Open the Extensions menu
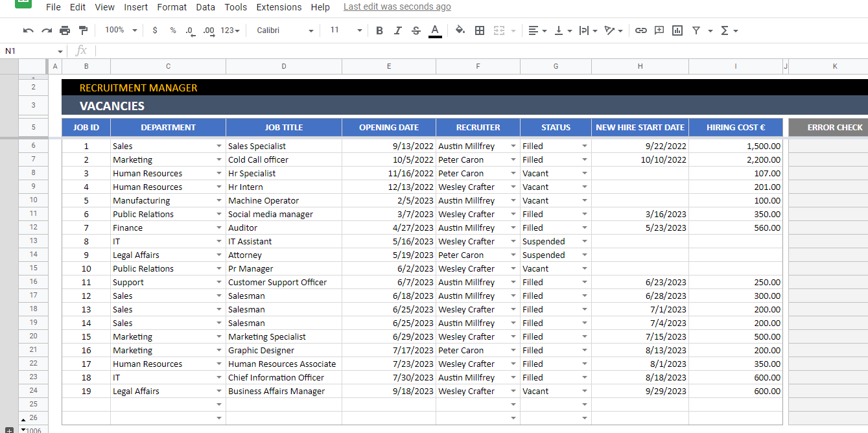Screen dimensions: 868x433 click(x=279, y=7)
